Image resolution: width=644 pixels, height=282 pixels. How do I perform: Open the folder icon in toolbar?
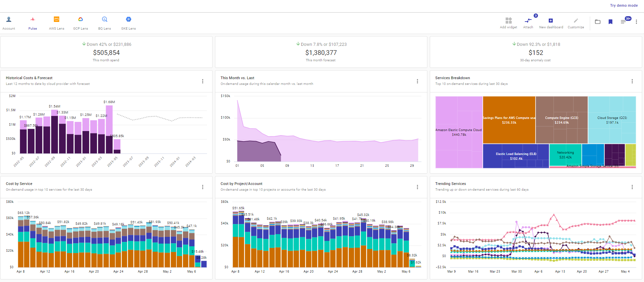[x=598, y=22]
